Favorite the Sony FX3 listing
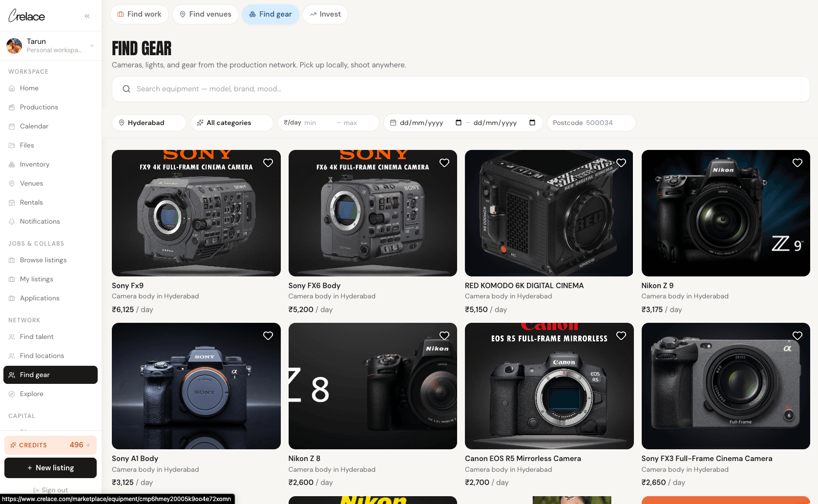Viewport: 818px width, 504px height. click(x=797, y=336)
